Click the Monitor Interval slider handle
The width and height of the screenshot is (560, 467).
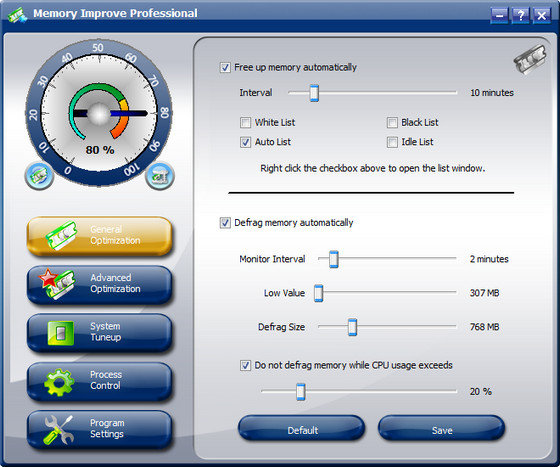coord(334,259)
